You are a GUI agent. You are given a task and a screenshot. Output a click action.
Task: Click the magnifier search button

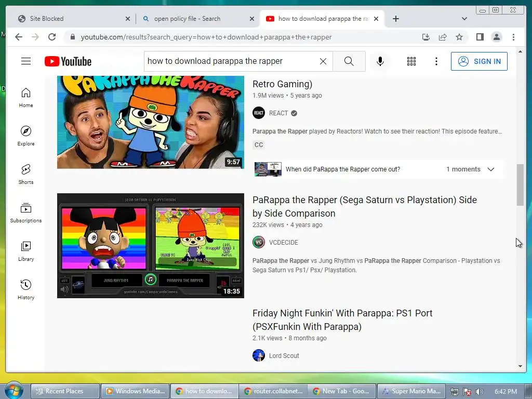[349, 61]
